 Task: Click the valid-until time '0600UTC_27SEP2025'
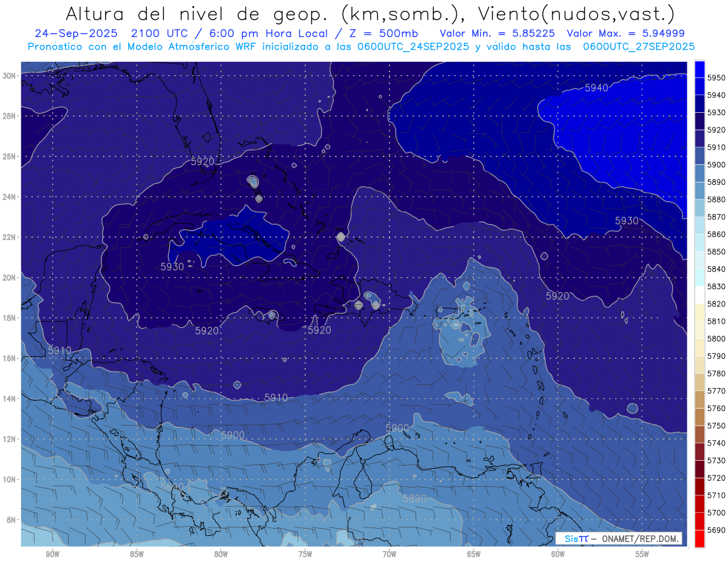click(x=639, y=47)
